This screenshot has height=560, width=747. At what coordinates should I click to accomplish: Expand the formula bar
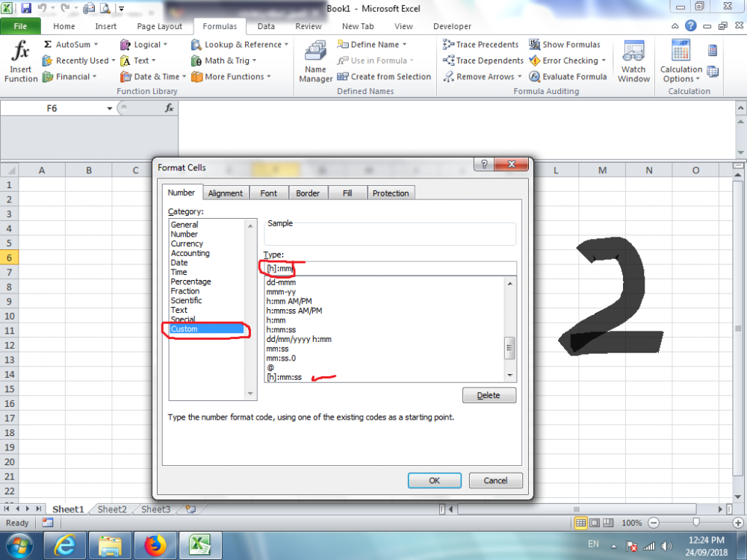click(x=740, y=108)
